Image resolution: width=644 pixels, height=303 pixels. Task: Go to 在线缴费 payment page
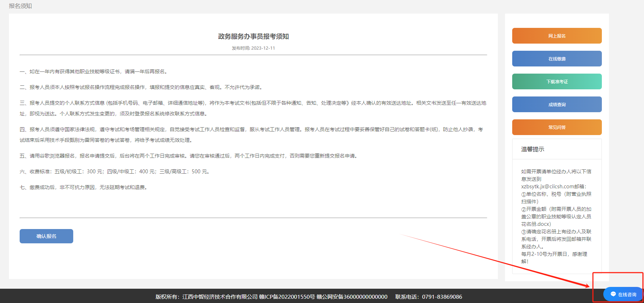click(x=556, y=59)
